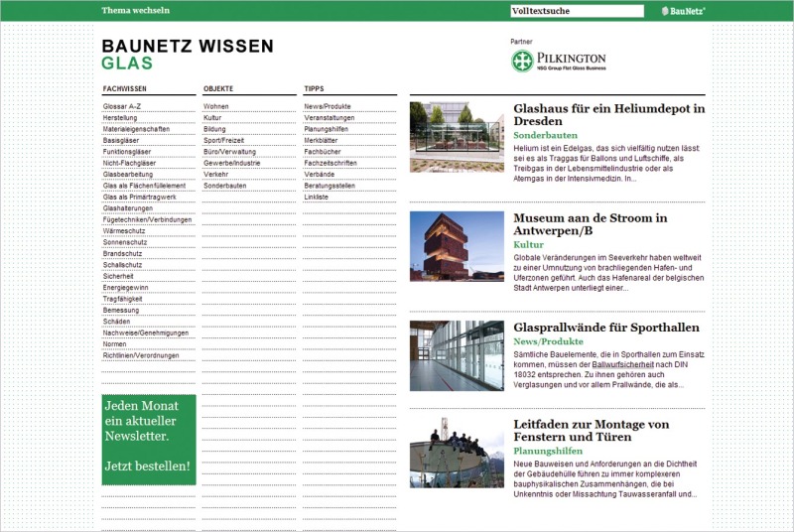This screenshot has height=532, width=794.
Task: Go to Schäden topic
Action: (116, 322)
